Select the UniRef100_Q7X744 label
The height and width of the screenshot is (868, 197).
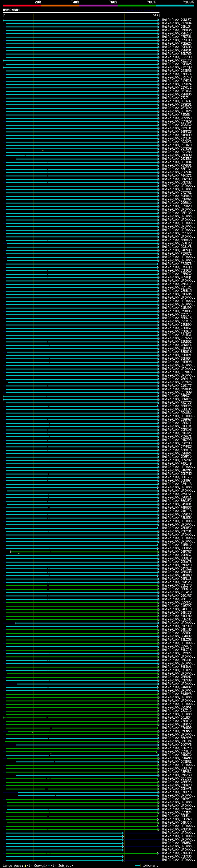pos(176,98)
